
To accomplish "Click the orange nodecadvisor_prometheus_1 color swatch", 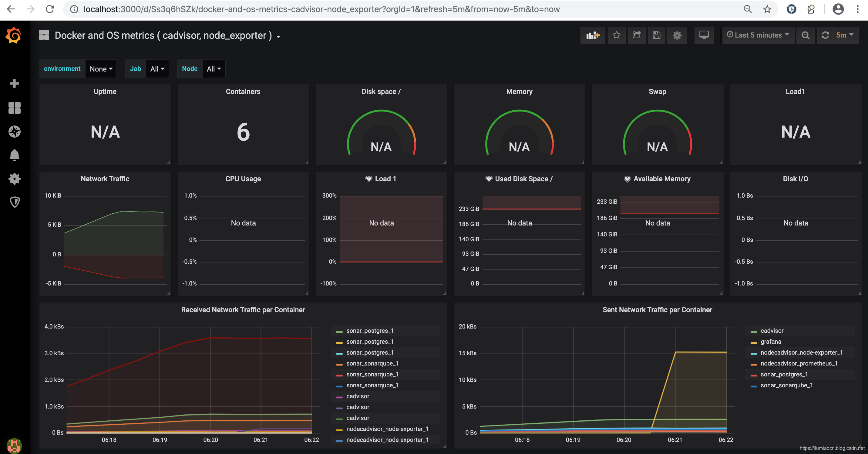I will pos(754,365).
